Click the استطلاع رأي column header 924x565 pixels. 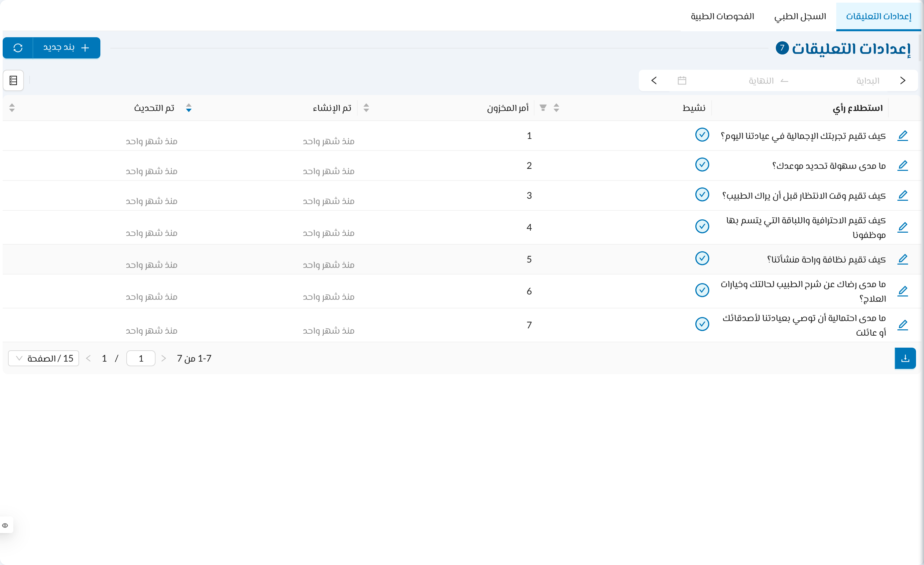[858, 108]
